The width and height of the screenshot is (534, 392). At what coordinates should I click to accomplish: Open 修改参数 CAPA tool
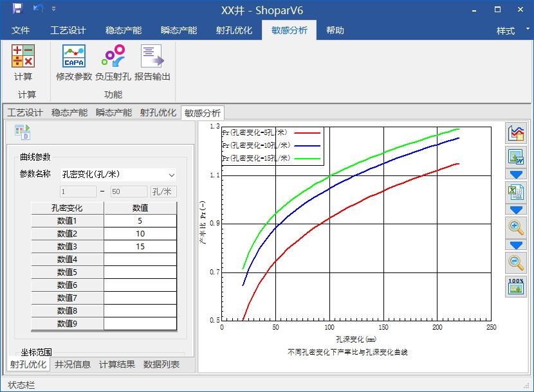click(74, 57)
